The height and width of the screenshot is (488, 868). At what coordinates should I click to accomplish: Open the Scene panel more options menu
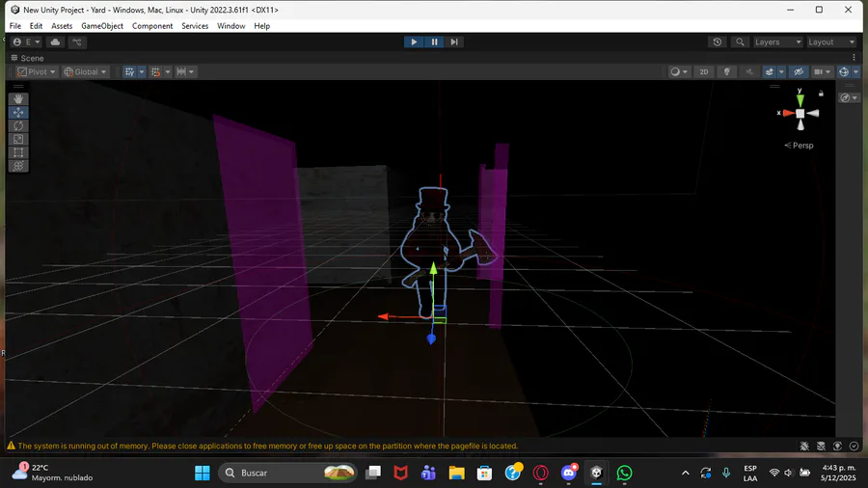854,58
